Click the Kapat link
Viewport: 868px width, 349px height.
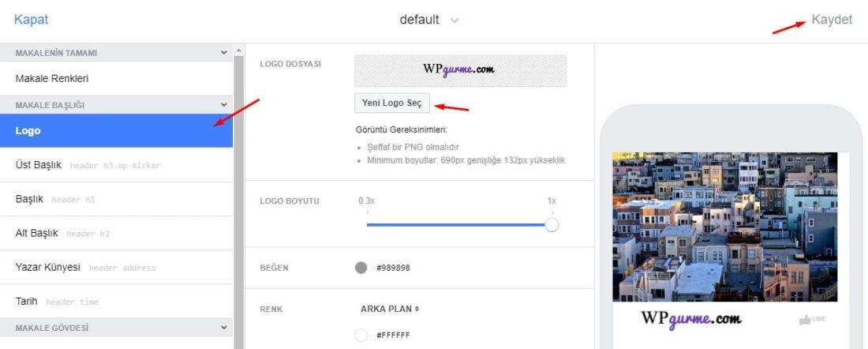(31, 20)
